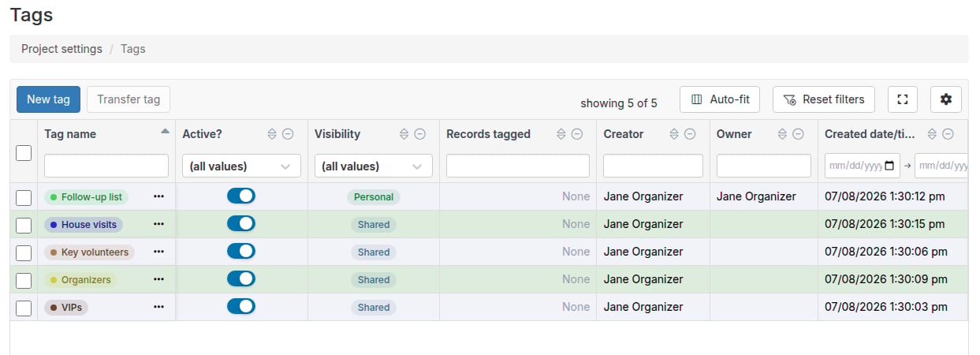Image resolution: width=980 pixels, height=355 pixels.
Task: Click the start date filter field
Action: coord(863,166)
